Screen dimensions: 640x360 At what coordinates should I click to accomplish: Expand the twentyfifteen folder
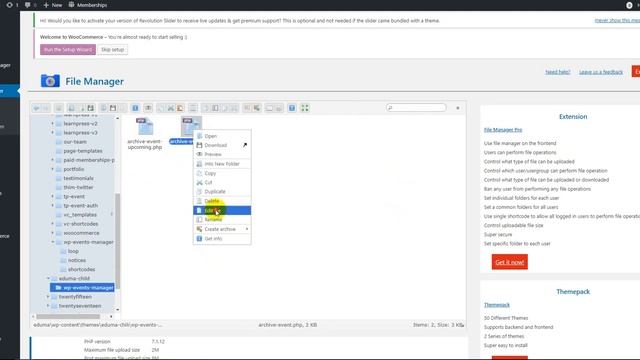click(48, 297)
